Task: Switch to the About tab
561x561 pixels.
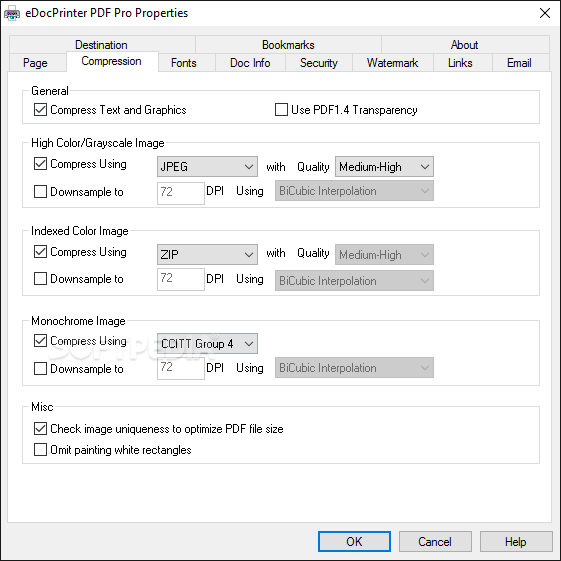Action: (465, 45)
